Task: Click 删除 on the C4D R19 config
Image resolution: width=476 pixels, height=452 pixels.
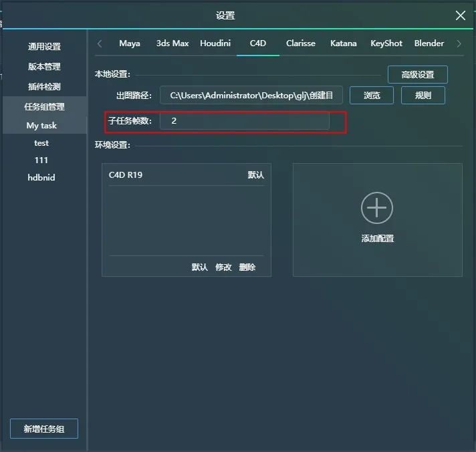Action: coord(247,267)
